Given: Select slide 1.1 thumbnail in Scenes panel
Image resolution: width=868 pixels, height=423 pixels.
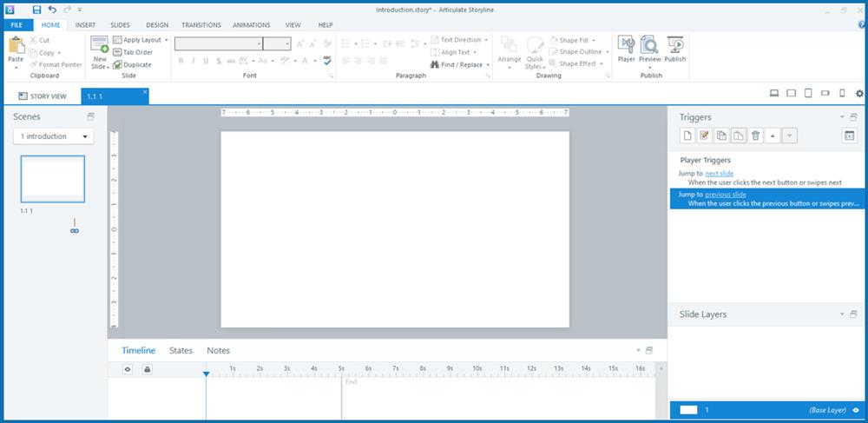Looking at the screenshot, I should coord(53,179).
